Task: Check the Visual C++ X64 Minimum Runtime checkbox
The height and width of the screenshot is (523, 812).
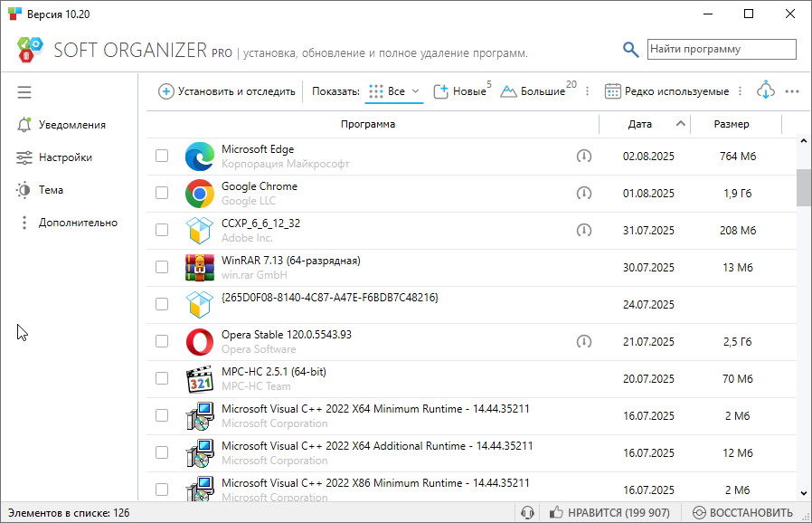Action: [162, 415]
